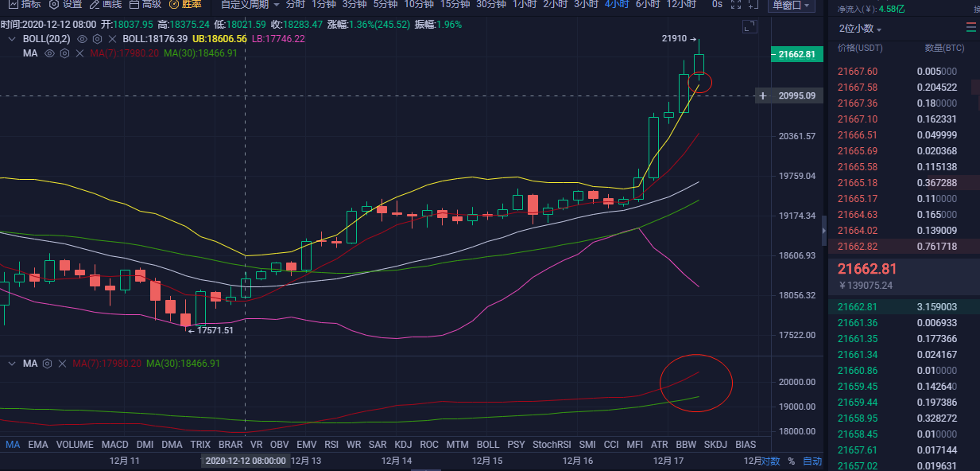Hide BOLL bands with the eye toggle
980x471 pixels.
[82, 38]
